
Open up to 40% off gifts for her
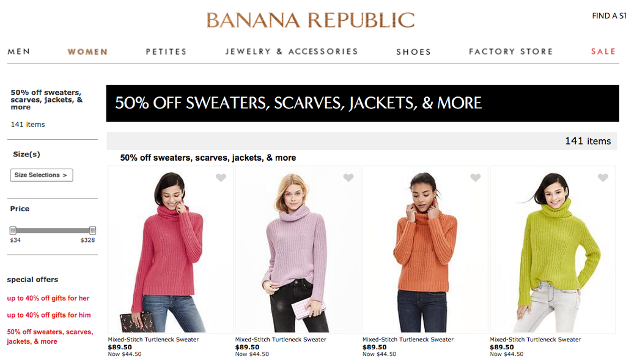coord(48,298)
